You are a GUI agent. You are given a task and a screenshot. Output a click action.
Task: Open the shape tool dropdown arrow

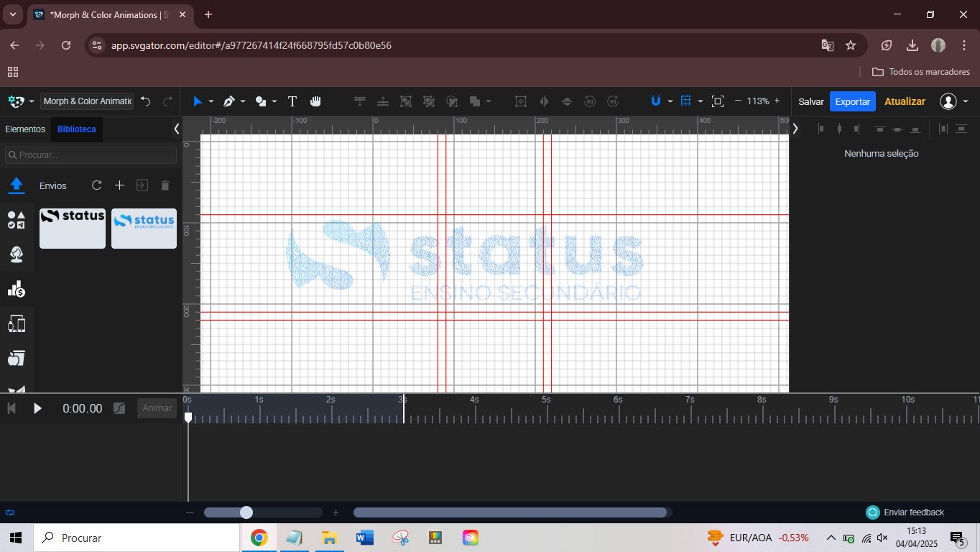(274, 101)
